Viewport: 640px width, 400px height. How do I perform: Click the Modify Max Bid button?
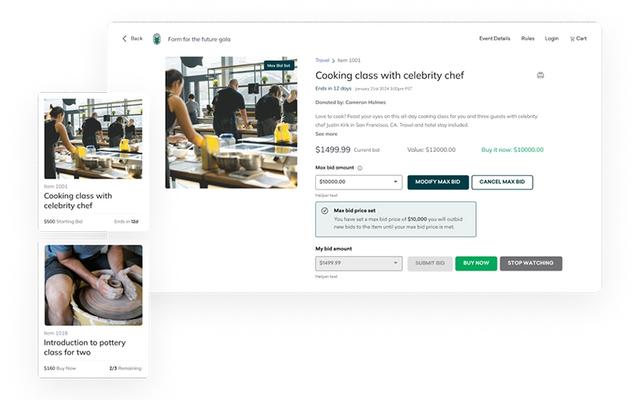pos(438,183)
